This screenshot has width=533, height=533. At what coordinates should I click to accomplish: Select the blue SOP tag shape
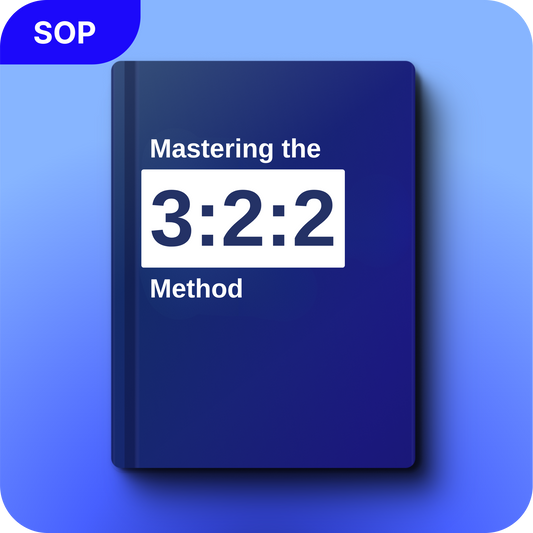pyautogui.click(x=70, y=32)
